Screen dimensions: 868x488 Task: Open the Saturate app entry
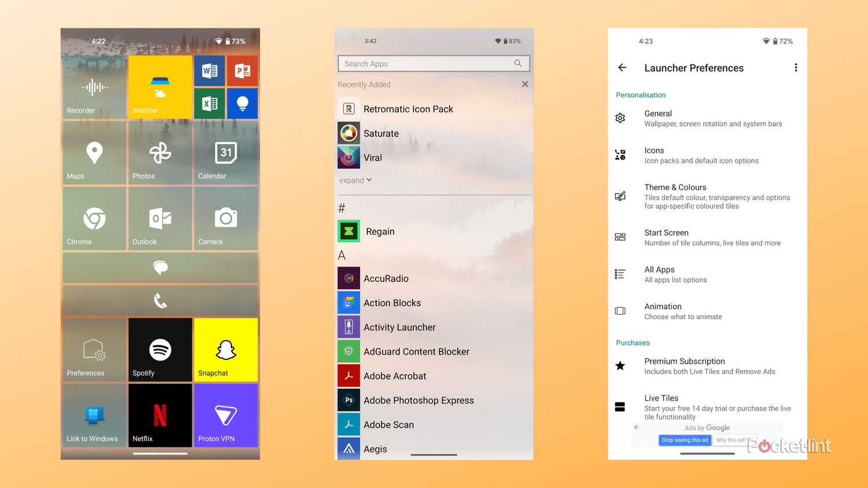(x=433, y=133)
